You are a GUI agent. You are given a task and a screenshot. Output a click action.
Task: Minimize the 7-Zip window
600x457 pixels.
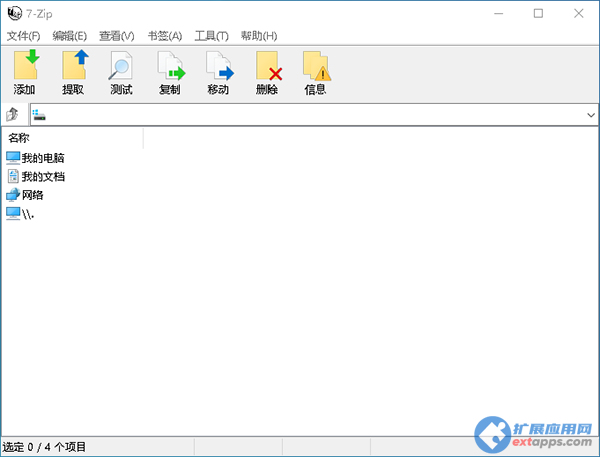tap(499, 13)
